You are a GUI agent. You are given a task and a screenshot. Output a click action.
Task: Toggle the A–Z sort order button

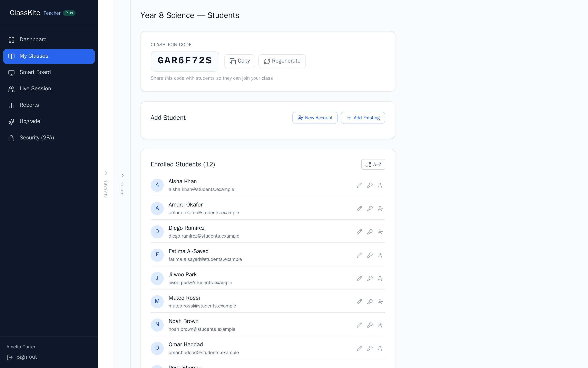373,164
